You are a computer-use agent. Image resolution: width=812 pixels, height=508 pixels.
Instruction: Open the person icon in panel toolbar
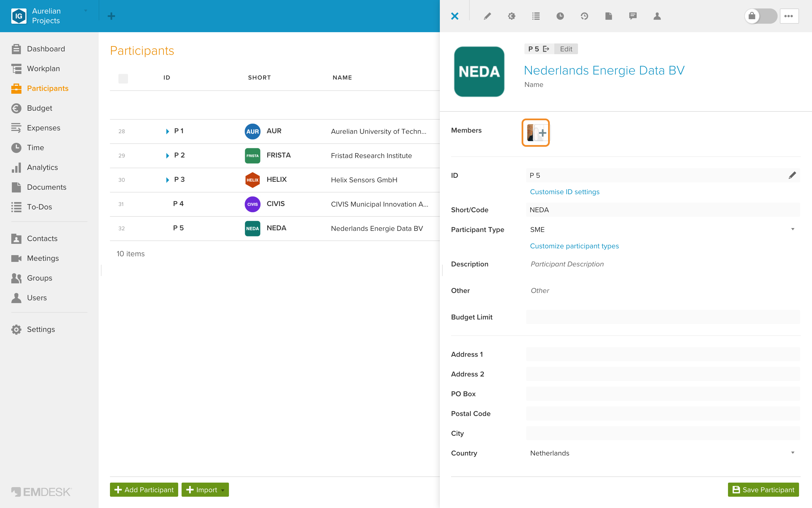pos(657,16)
